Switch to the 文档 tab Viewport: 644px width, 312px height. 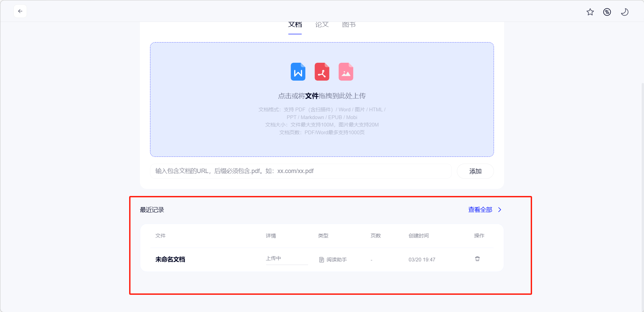click(295, 25)
